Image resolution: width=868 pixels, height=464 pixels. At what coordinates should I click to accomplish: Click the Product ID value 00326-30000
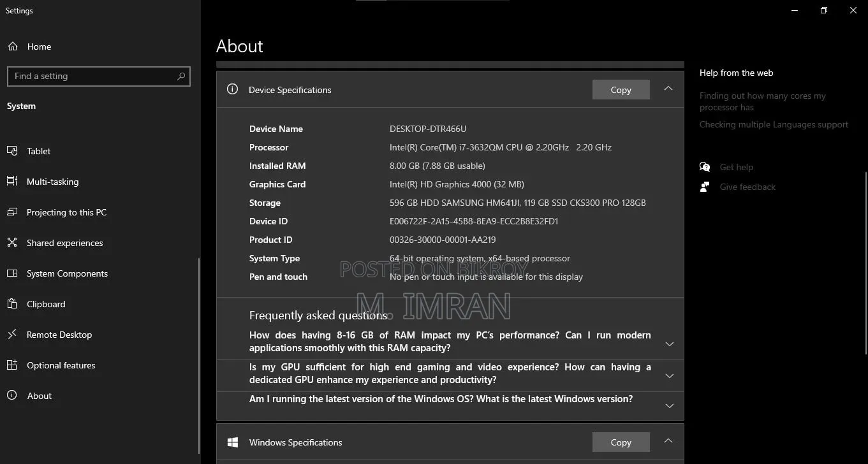443,240
